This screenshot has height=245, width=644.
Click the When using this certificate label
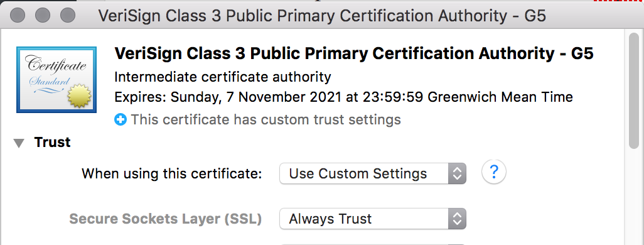point(172,174)
